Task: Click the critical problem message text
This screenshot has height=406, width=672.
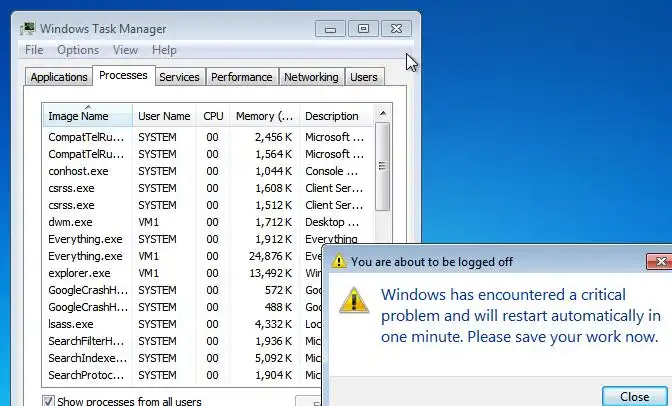Action: pyautogui.click(x=520, y=316)
